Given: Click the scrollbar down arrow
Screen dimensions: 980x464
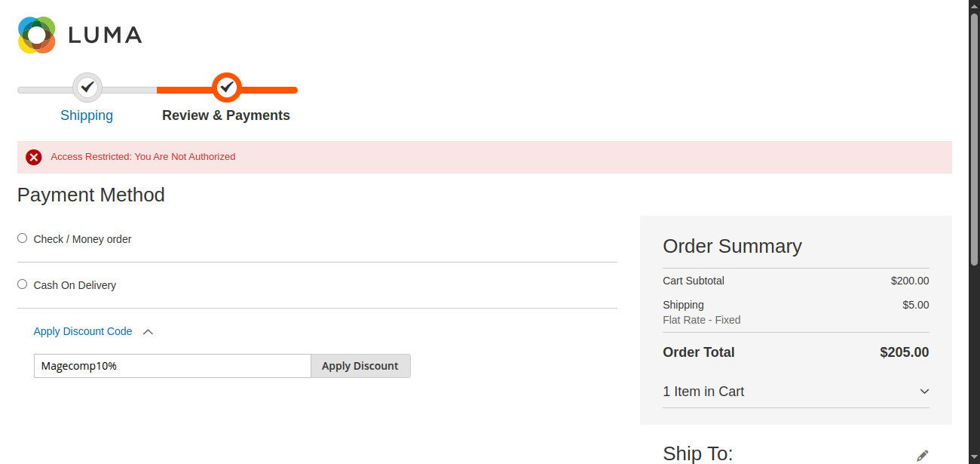Looking at the screenshot, I should (974, 458).
